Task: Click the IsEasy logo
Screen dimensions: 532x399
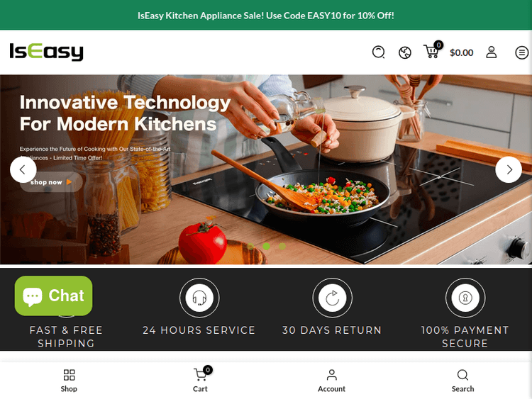Action: 47,52
